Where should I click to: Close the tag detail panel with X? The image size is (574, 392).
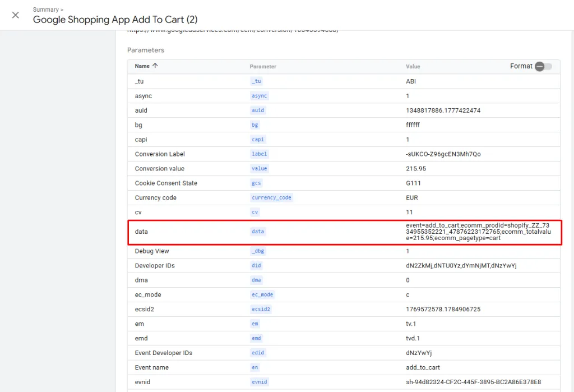coord(15,15)
